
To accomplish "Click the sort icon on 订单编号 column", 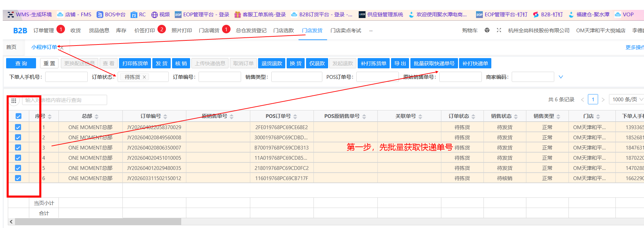I will click(x=165, y=117).
